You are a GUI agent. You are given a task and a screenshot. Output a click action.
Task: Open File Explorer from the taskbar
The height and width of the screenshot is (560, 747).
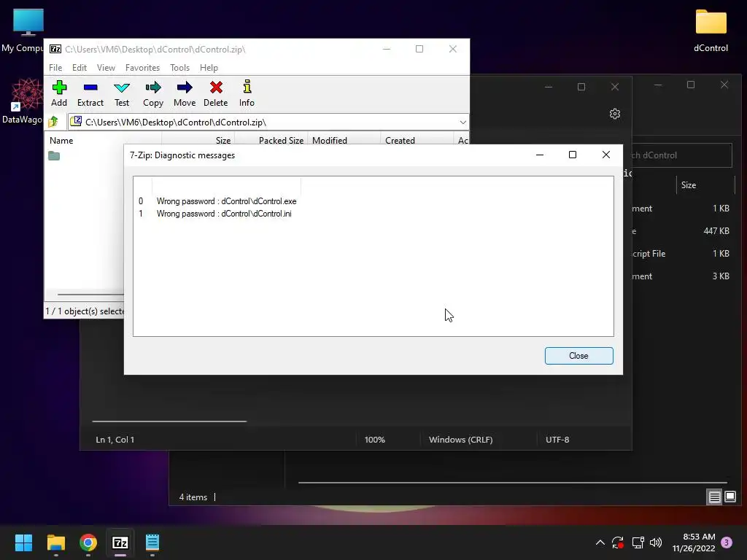click(55, 542)
